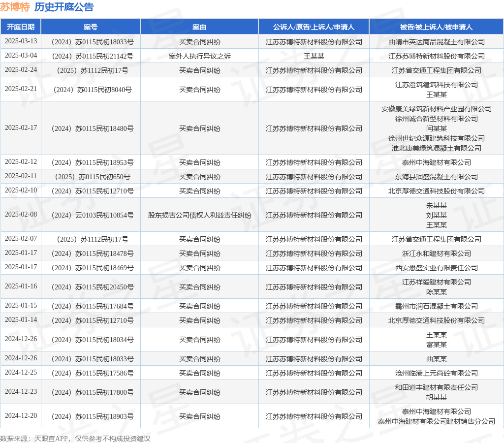Click case number 苏0115民初21142号
Viewport: 504px width, 443px height.
point(93,56)
